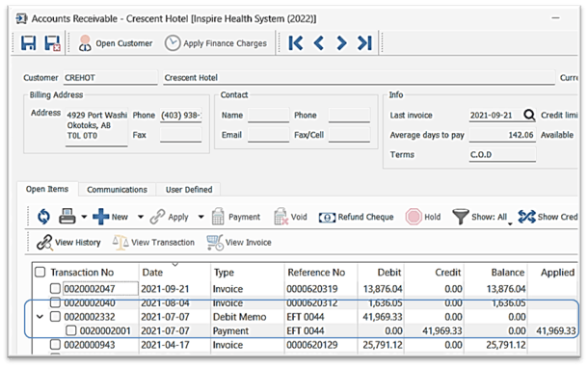This screenshot has width=588, height=367.
Task: Click the Void icon
Action: click(281, 217)
